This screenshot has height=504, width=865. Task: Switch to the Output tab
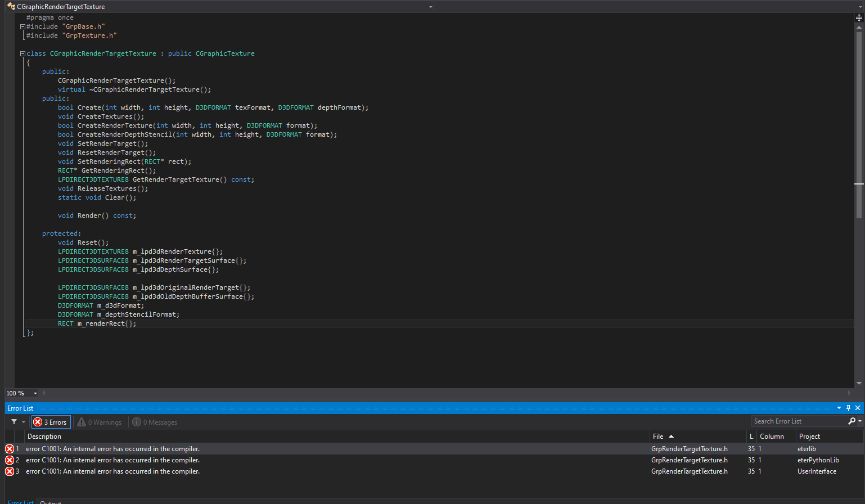pyautogui.click(x=51, y=501)
